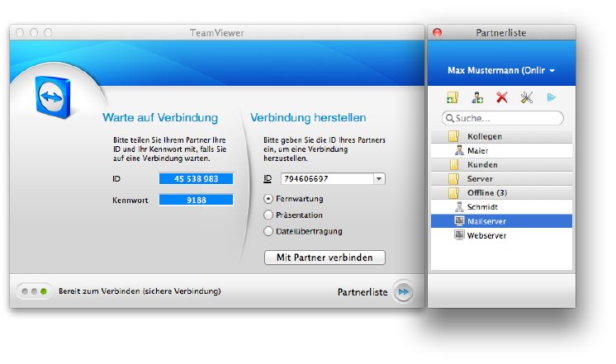Click the Mailserver computer icon
The height and width of the screenshot is (364, 616).
459,221
